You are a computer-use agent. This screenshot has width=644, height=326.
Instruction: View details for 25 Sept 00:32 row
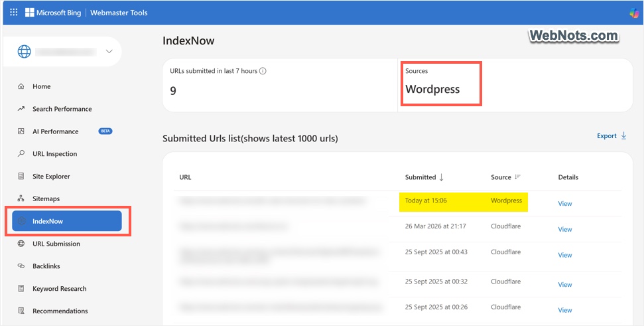click(x=564, y=284)
